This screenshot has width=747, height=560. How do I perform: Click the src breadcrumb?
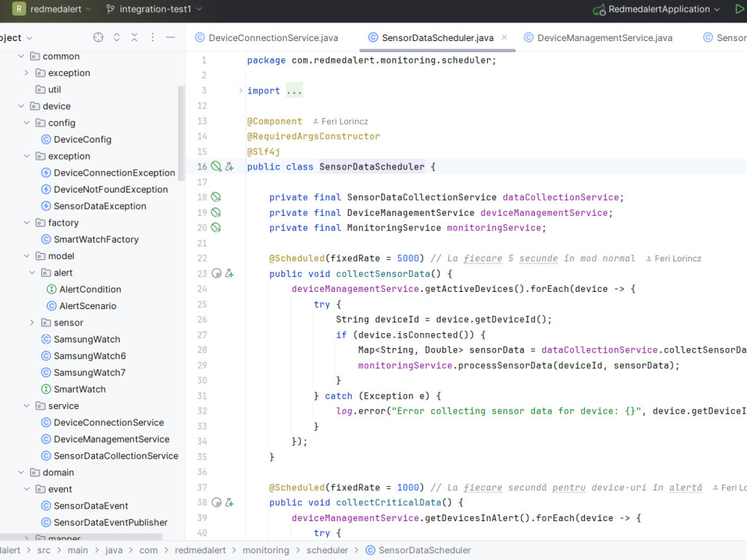44,550
